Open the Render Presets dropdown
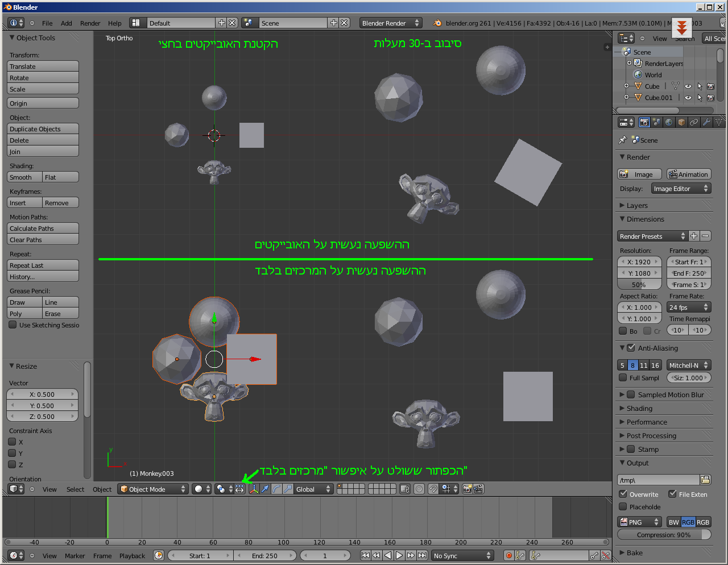Screen dimensions: 728x565 652,236
